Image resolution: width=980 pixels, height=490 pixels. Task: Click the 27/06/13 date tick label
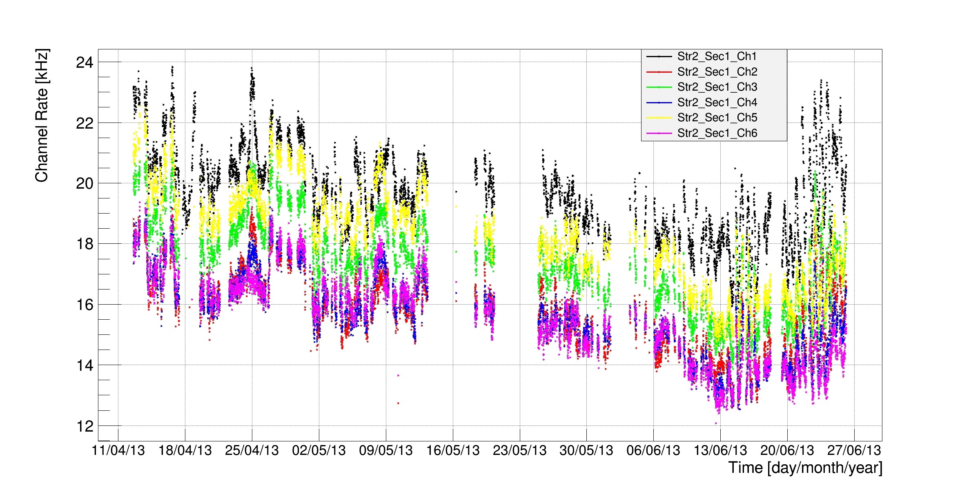[854, 450]
